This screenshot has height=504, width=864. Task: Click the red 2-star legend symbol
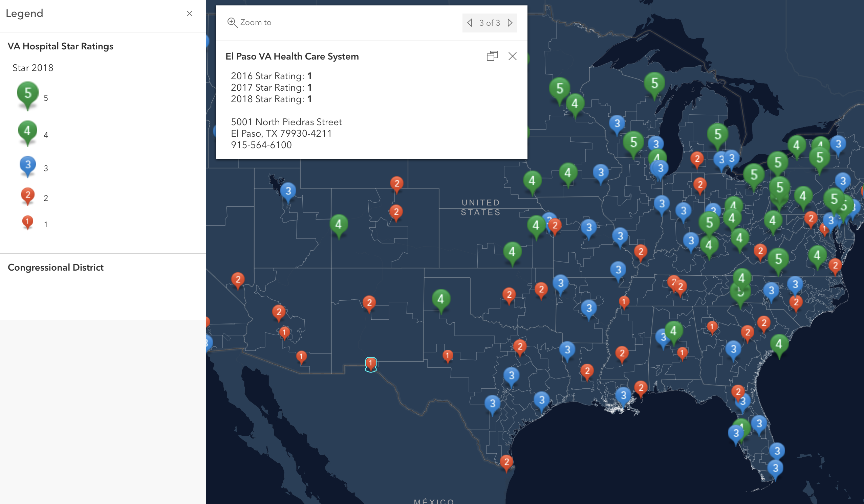click(27, 197)
